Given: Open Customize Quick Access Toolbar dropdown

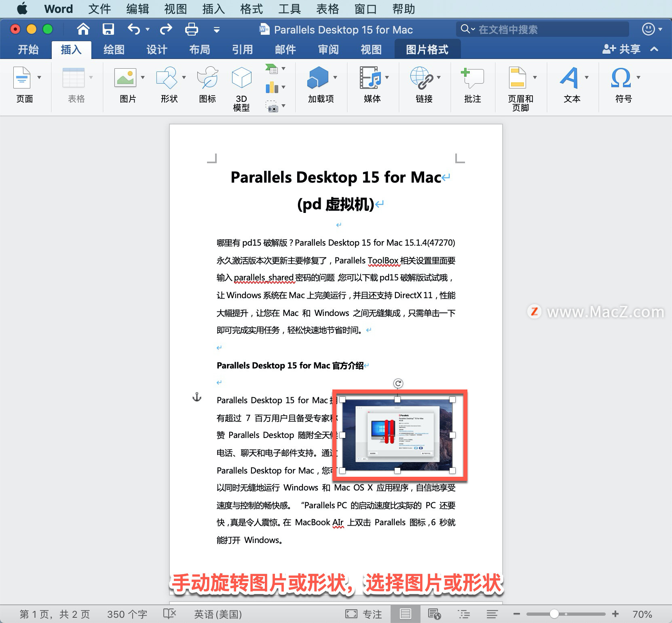Looking at the screenshot, I should (217, 29).
